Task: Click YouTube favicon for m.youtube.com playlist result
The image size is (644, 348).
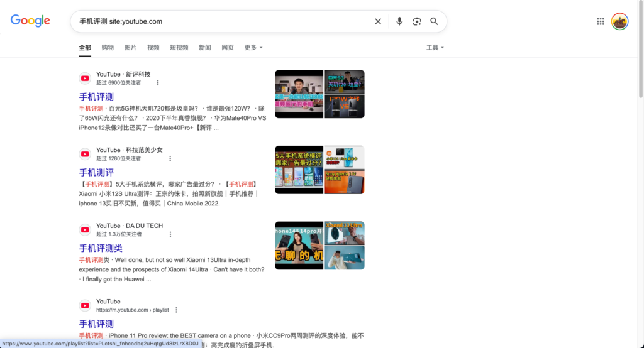Action: pos(85,305)
